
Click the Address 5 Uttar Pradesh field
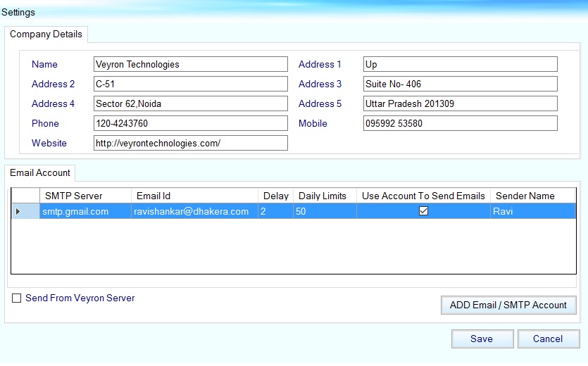point(460,103)
